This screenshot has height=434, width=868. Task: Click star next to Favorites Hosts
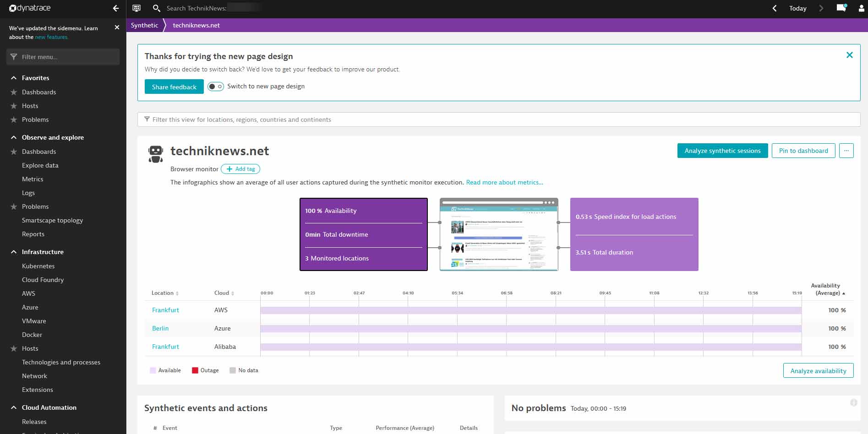click(14, 106)
